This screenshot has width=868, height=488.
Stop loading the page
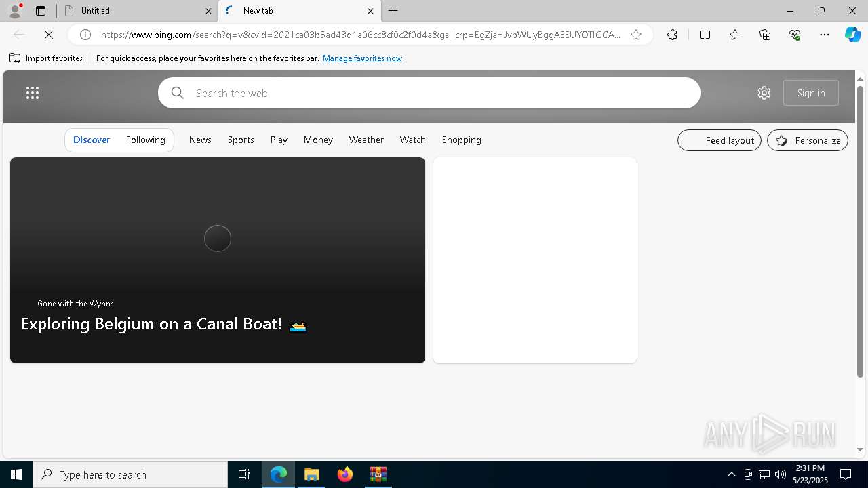(x=49, y=35)
